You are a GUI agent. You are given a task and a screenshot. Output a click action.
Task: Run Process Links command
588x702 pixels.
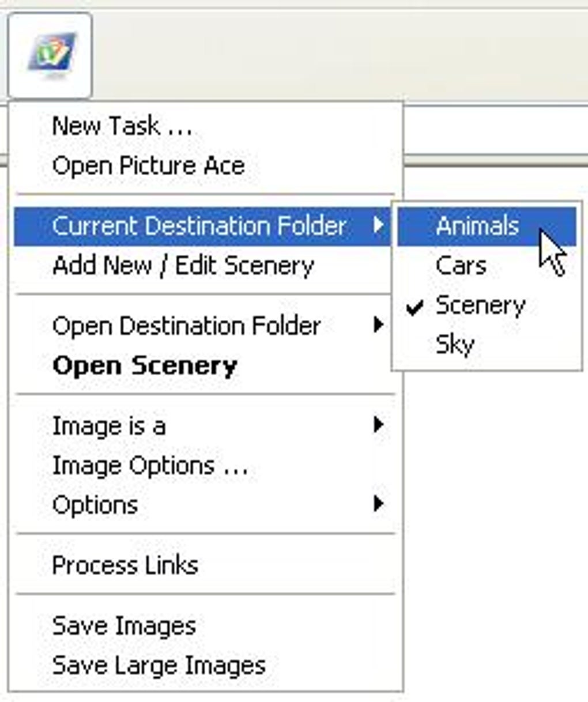[125, 565]
